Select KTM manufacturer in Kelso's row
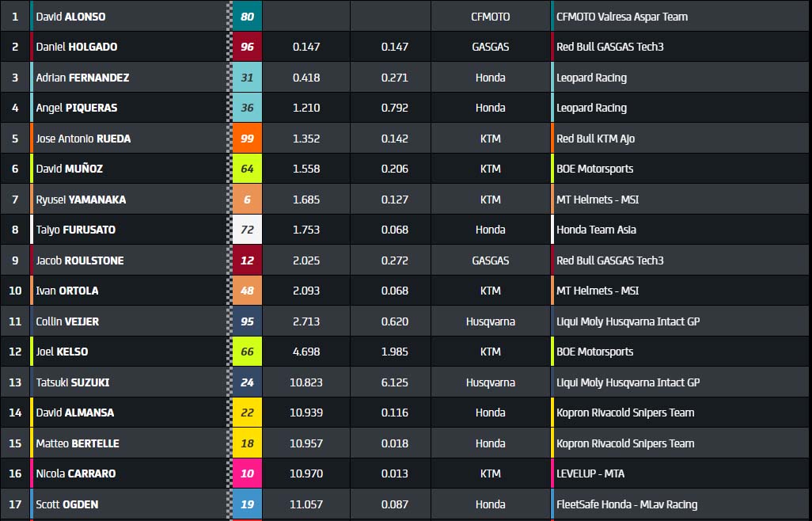Image resolution: width=812 pixels, height=521 pixels. (491, 352)
